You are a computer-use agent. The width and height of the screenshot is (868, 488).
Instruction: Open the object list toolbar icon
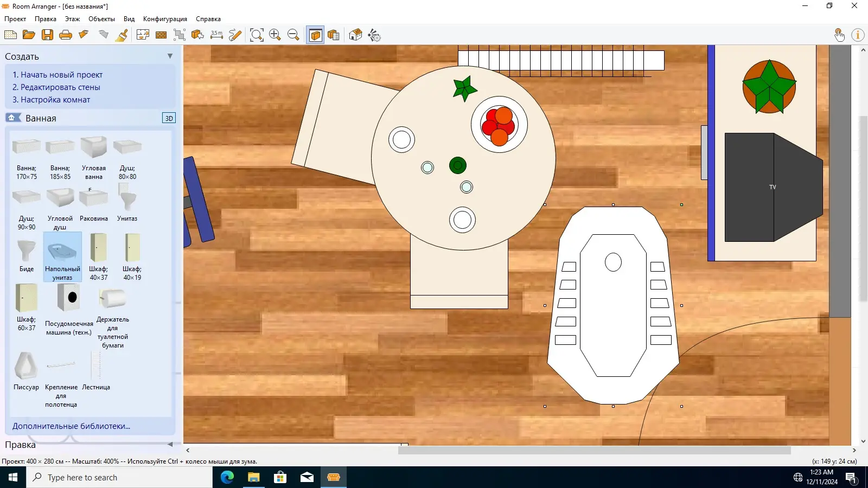pyautogui.click(x=334, y=35)
